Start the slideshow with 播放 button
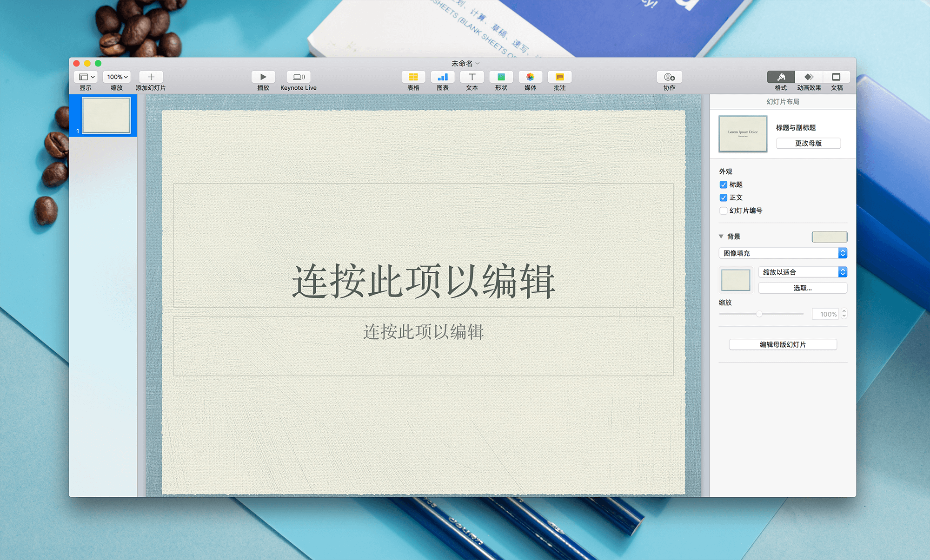930x560 pixels. [263, 77]
